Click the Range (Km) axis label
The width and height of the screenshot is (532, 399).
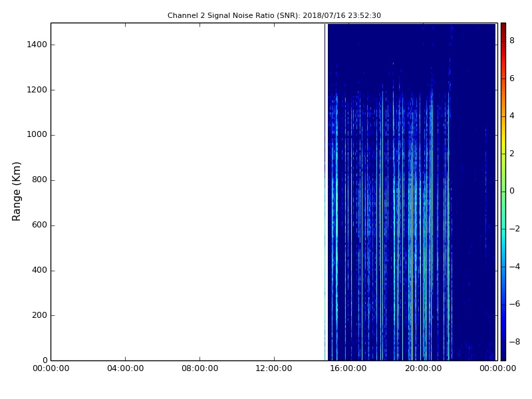pyautogui.click(x=16, y=192)
